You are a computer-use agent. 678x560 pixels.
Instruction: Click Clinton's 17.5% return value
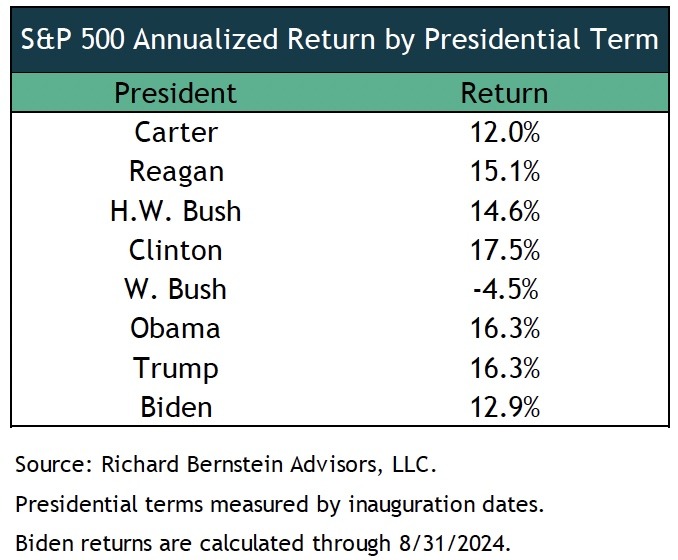504,250
